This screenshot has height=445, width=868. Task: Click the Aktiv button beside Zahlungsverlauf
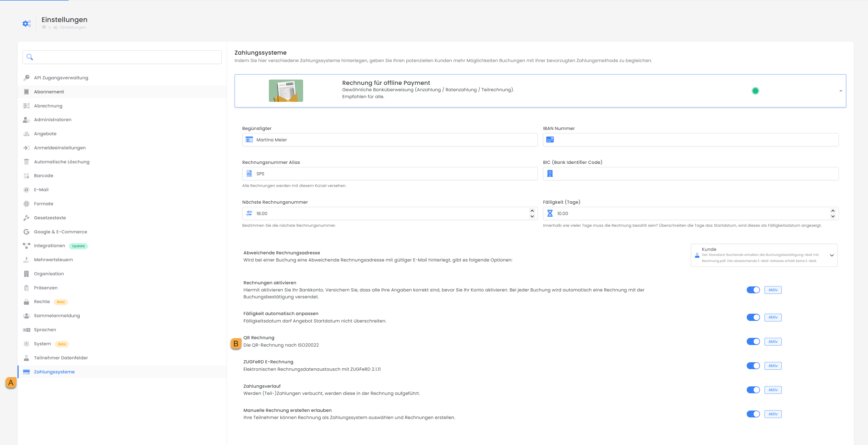click(x=773, y=390)
